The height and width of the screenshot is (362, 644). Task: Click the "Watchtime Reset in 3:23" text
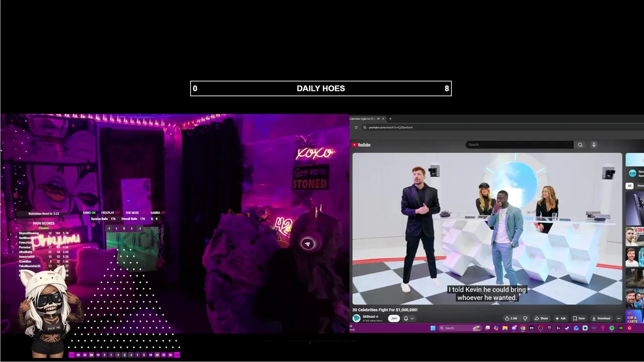click(x=44, y=214)
